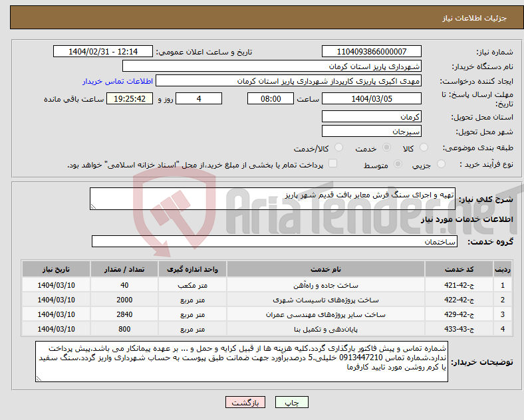Click service code ج-42-422

[459, 300]
